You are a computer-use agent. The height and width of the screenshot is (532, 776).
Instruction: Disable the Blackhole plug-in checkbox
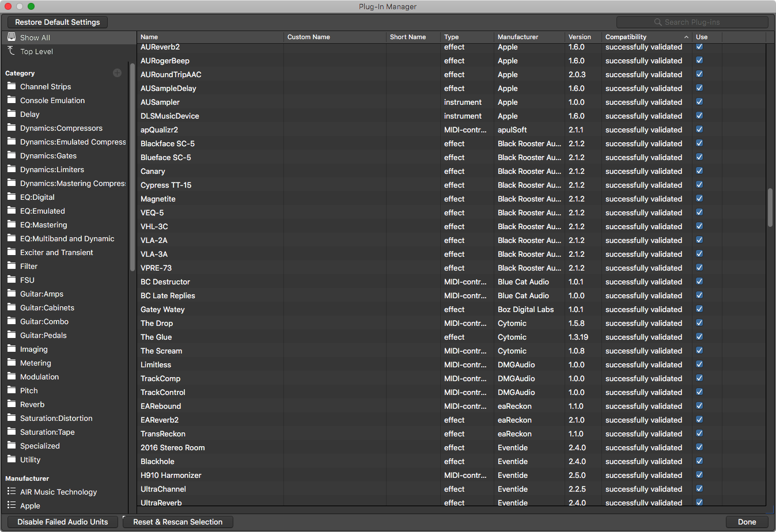[699, 461]
